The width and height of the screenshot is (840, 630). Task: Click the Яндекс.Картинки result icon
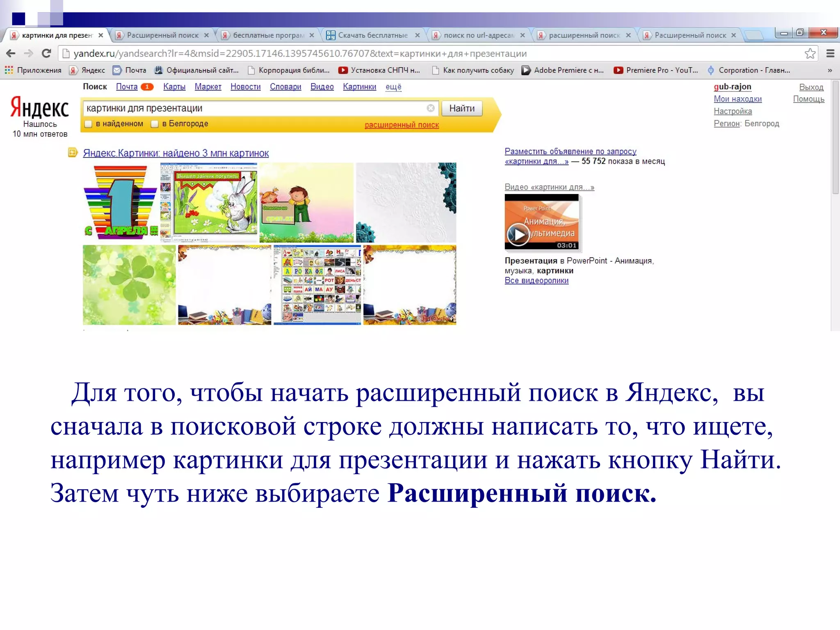click(x=73, y=153)
